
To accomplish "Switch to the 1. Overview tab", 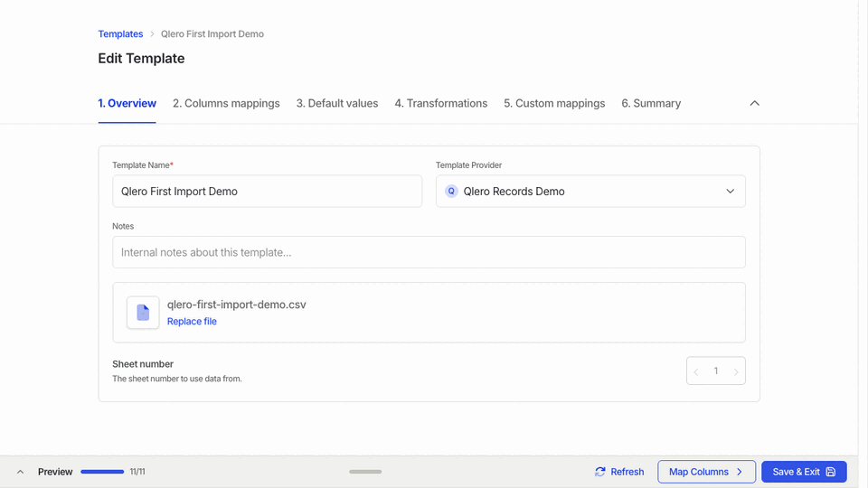I will tap(127, 103).
